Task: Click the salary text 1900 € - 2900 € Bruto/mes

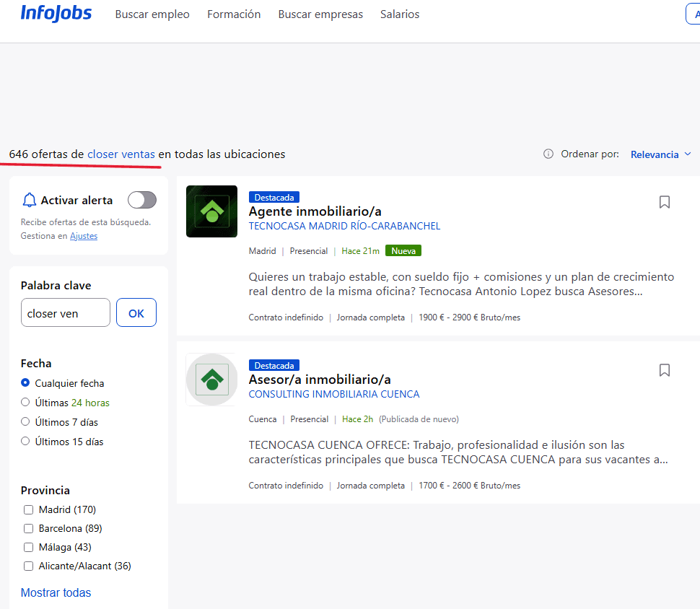Action: pos(469,317)
